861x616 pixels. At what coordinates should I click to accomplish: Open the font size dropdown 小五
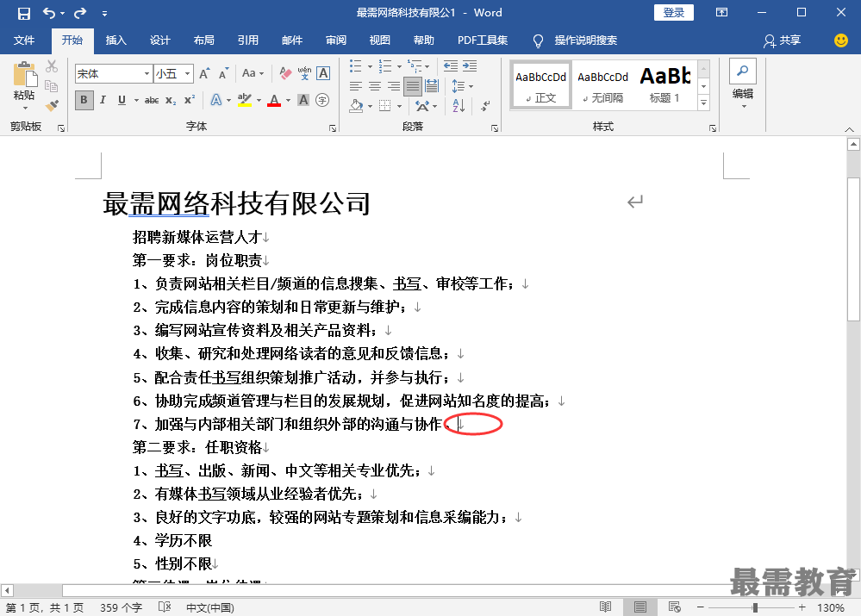(187, 73)
